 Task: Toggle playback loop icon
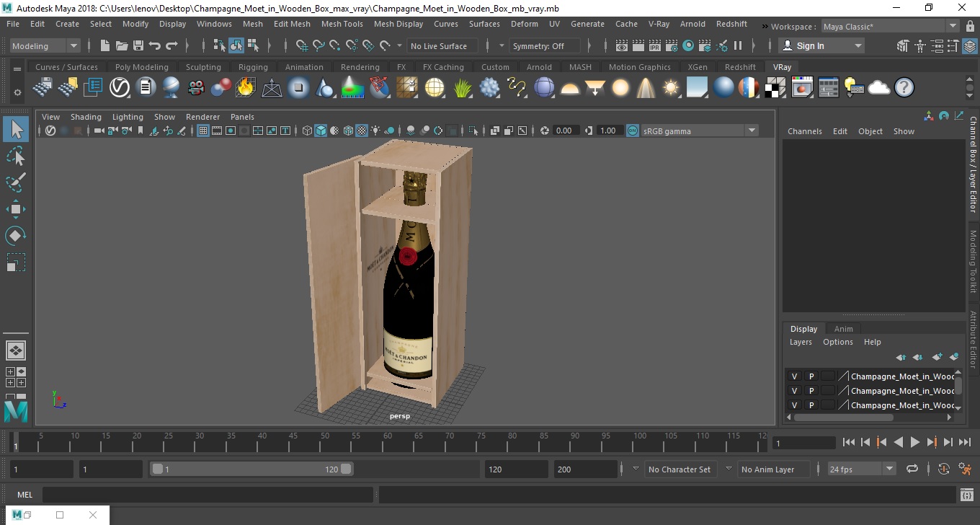coord(912,469)
